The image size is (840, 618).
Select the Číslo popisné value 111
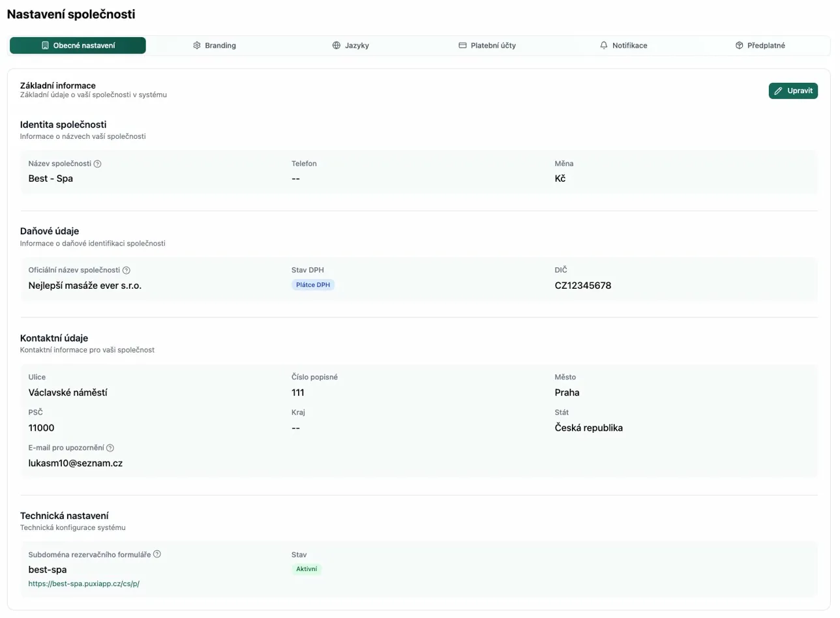(298, 392)
